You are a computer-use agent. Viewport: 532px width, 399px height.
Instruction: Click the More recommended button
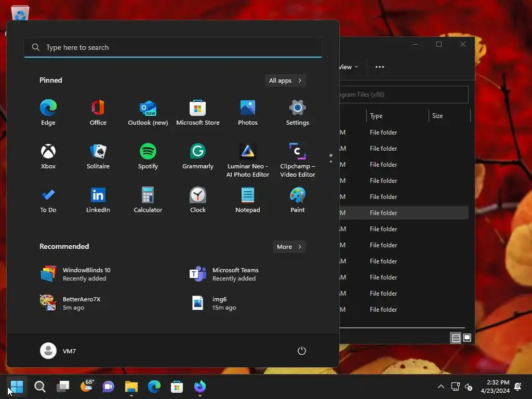(289, 247)
